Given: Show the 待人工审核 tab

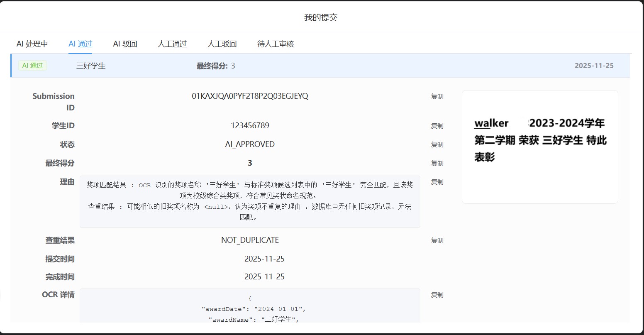Looking at the screenshot, I should click(276, 44).
